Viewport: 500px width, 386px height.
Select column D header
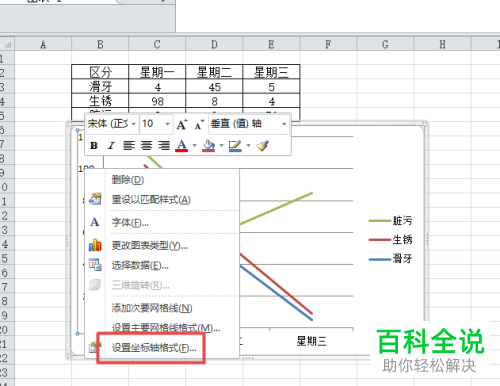pyautogui.click(x=214, y=44)
